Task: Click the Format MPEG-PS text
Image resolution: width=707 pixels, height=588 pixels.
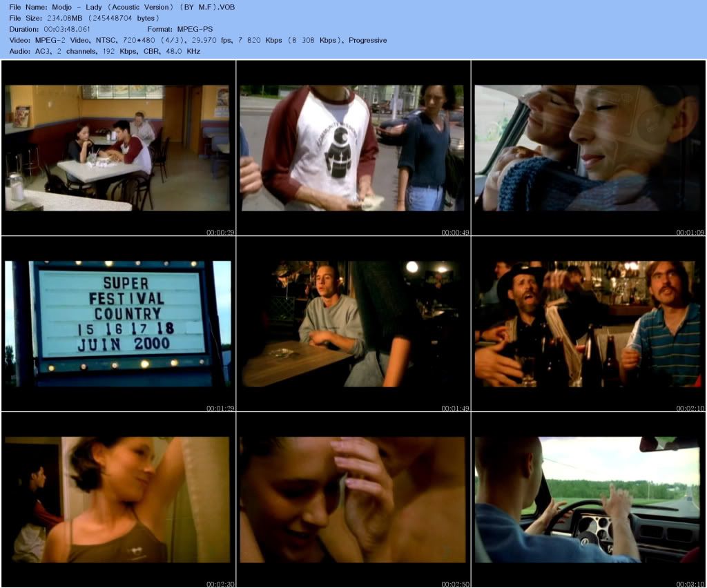Action: click(x=180, y=29)
